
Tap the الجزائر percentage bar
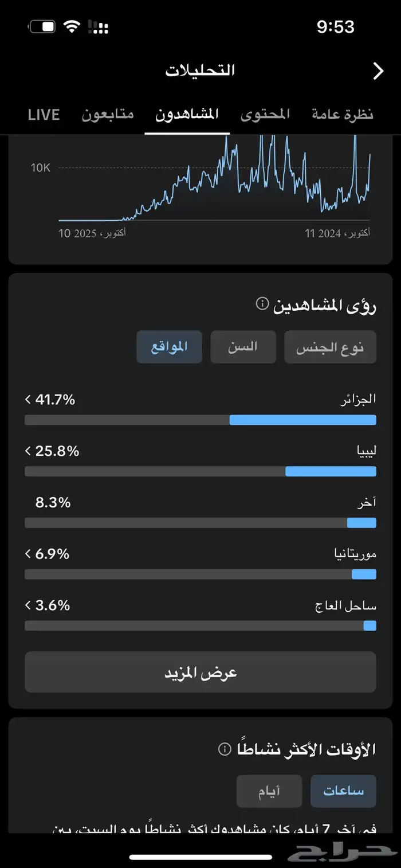pos(200,420)
